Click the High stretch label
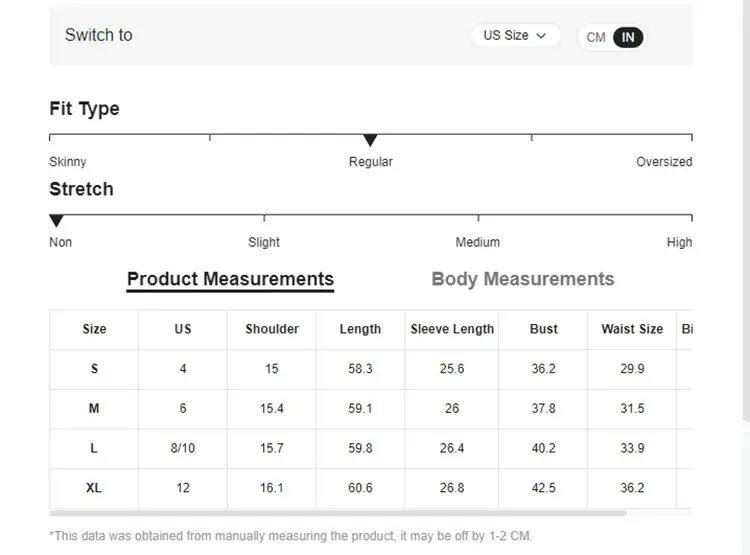 coord(679,242)
